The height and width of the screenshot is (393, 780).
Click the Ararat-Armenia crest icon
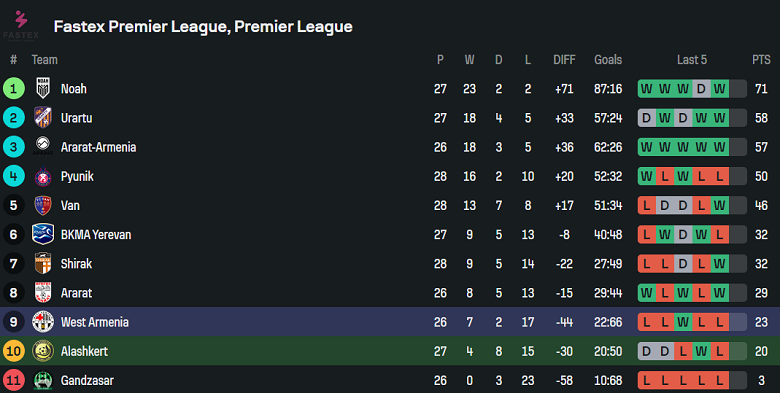coord(43,147)
